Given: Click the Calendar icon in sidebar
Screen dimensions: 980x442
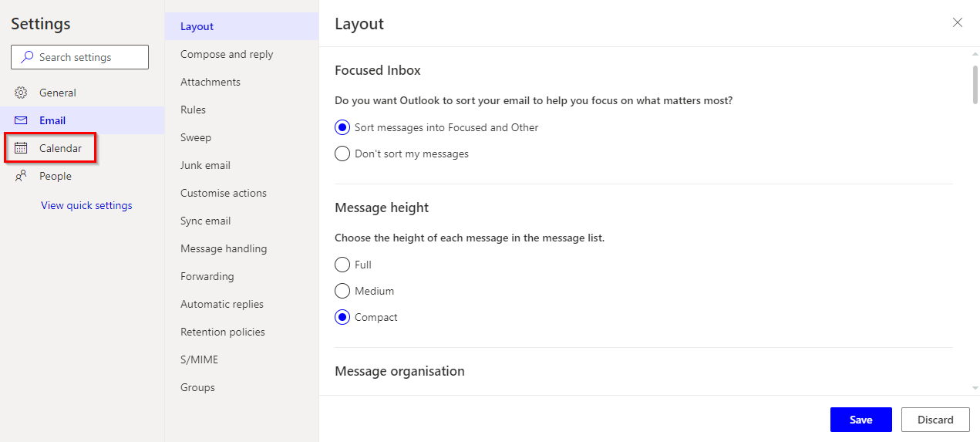Looking at the screenshot, I should point(21,148).
